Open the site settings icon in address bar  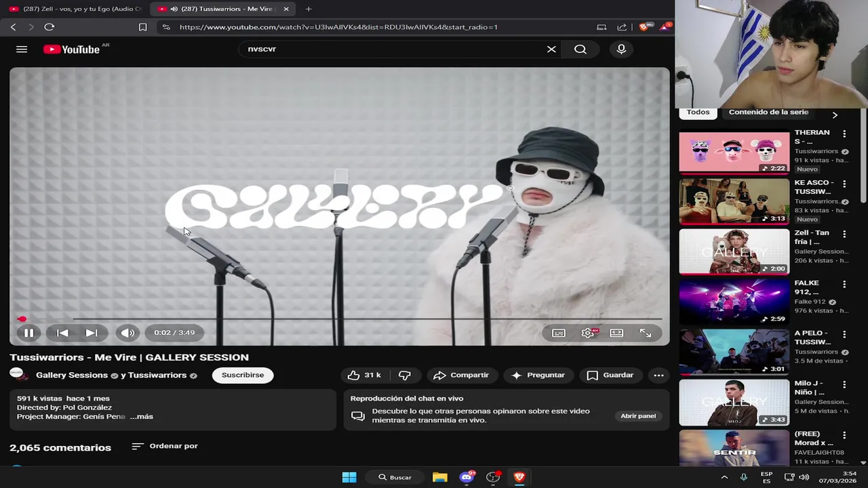coord(165,27)
